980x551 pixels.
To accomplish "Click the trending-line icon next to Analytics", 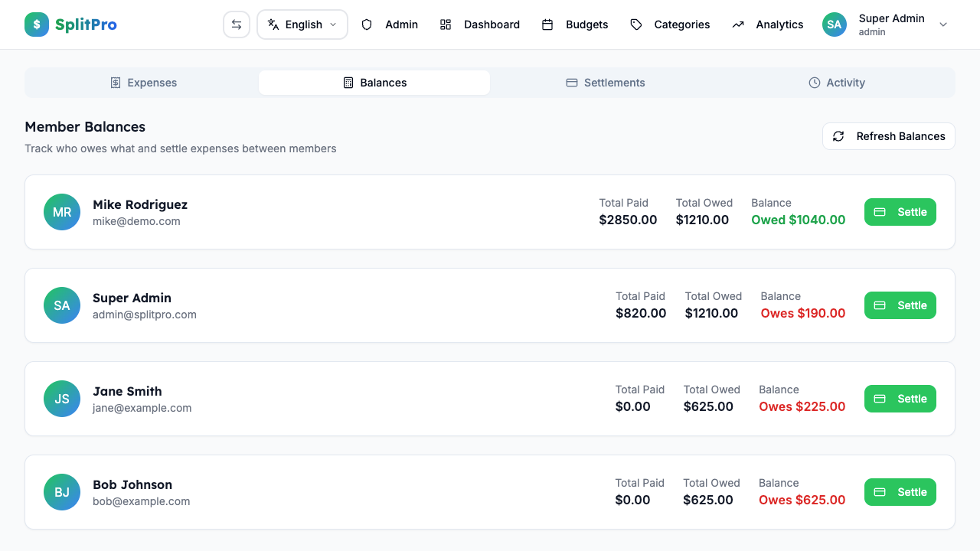I will [x=737, y=24].
